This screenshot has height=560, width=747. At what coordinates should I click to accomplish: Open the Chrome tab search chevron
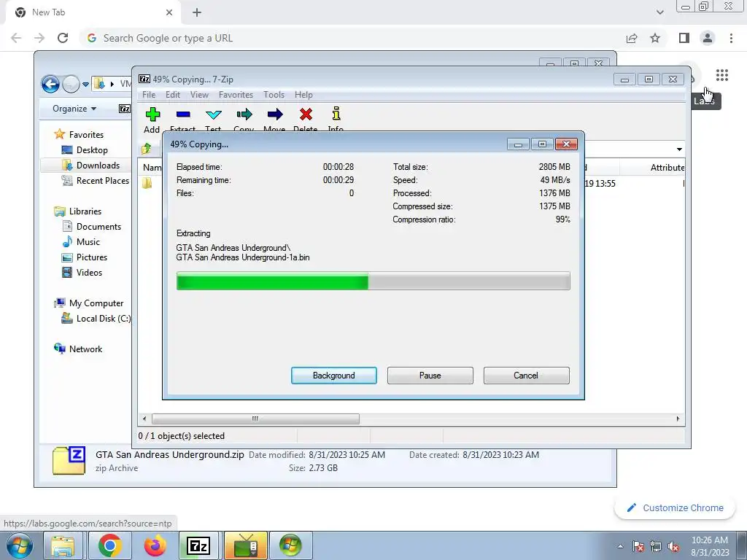(659, 12)
